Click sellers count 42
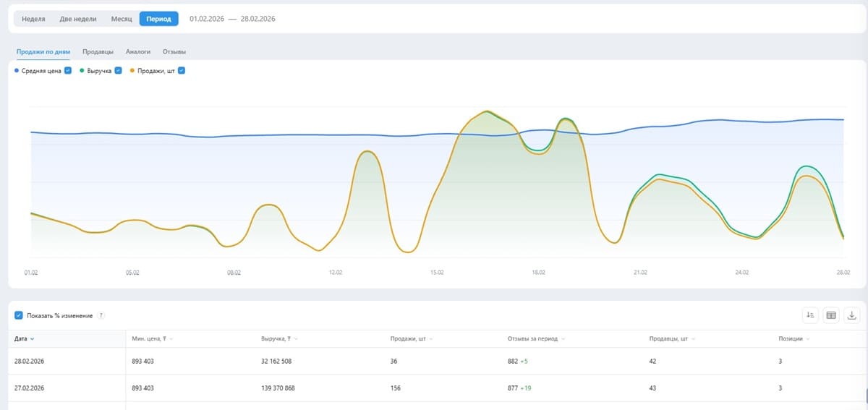This screenshot has width=868, height=410. click(x=653, y=360)
